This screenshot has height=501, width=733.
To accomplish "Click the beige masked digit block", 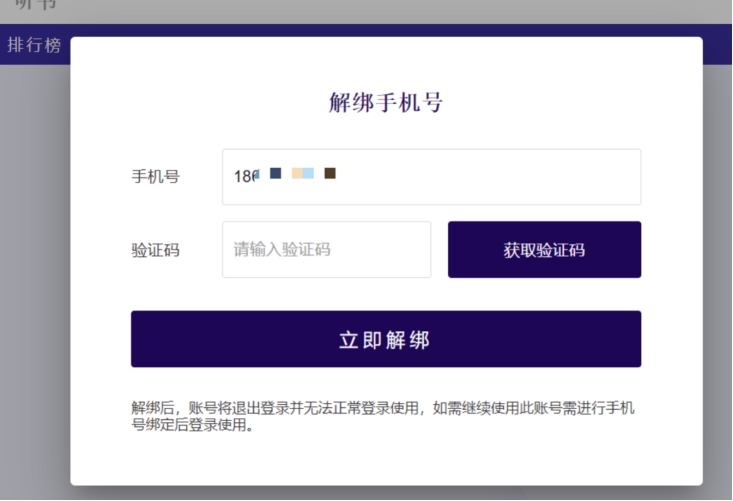I will [297, 174].
